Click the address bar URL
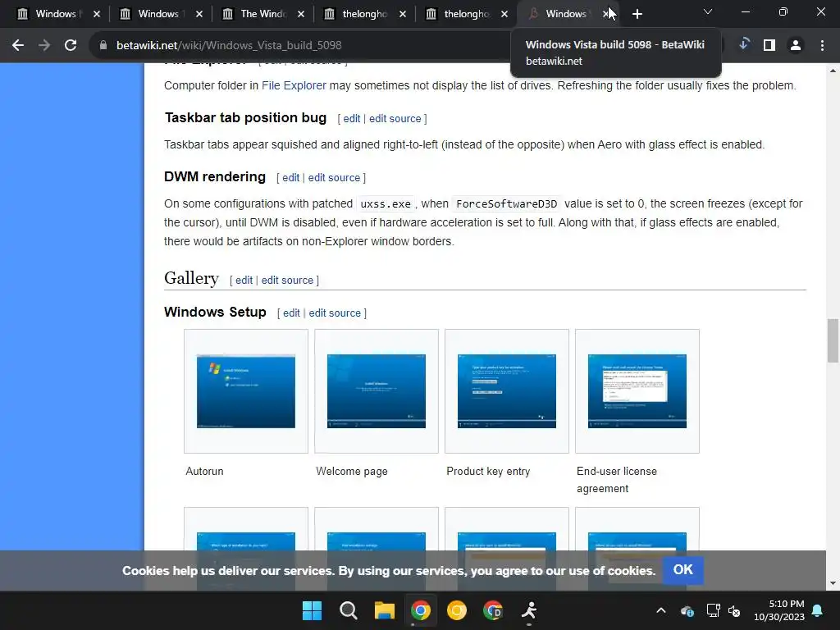The width and height of the screenshot is (840, 630). pyautogui.click(x=229, y=46)
